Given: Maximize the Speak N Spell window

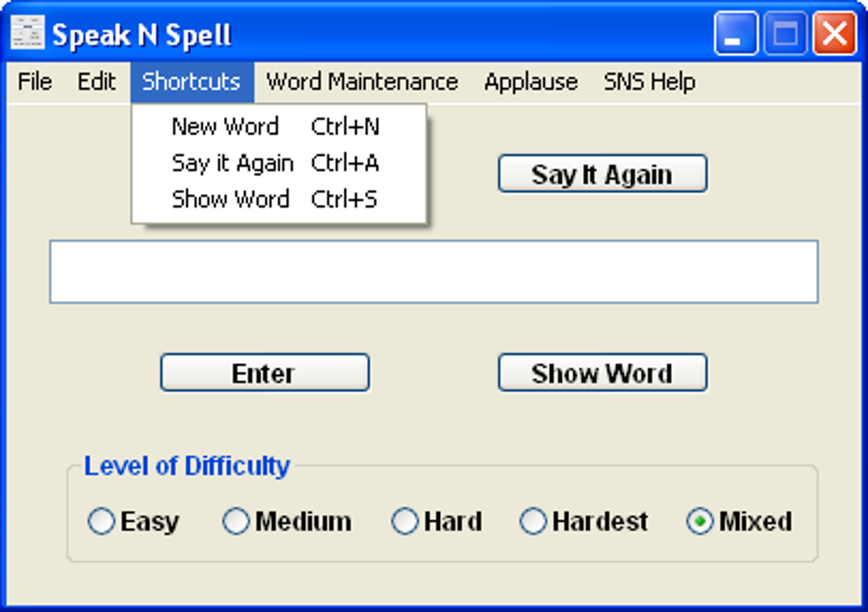Looking at the screenshot, I should [x=785, y=34].
